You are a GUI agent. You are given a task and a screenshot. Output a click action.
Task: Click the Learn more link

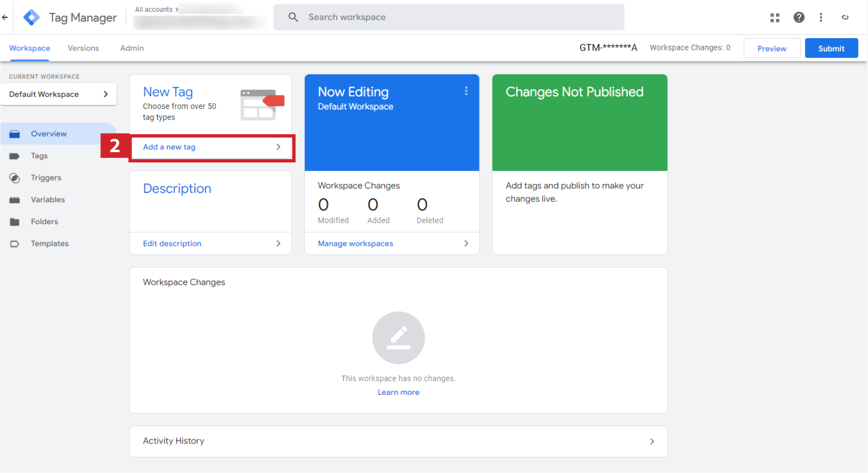point(398,392)
